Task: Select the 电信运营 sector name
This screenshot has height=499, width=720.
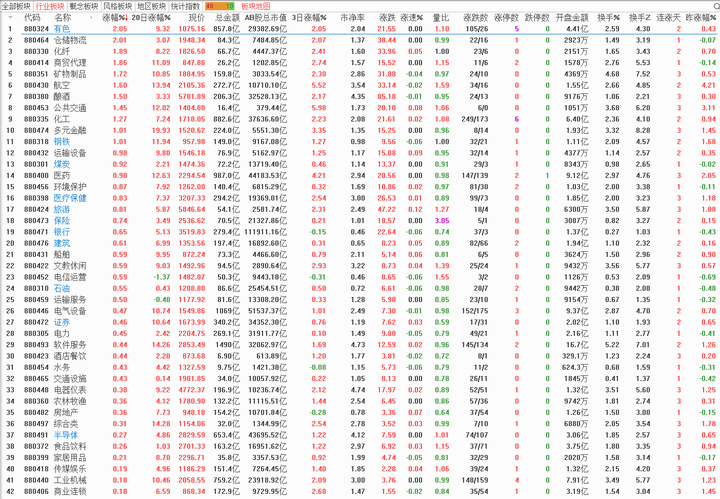Action: (70, 277)
